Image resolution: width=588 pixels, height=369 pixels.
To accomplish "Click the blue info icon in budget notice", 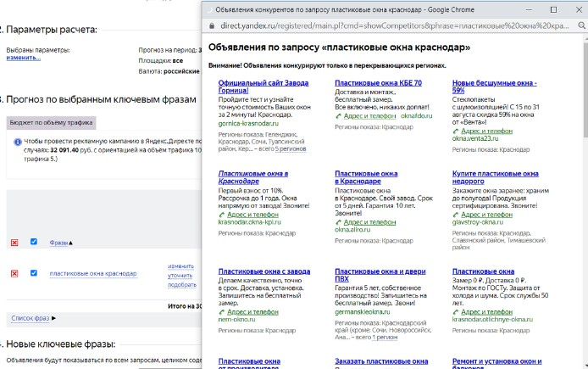I will coord(17,142).
